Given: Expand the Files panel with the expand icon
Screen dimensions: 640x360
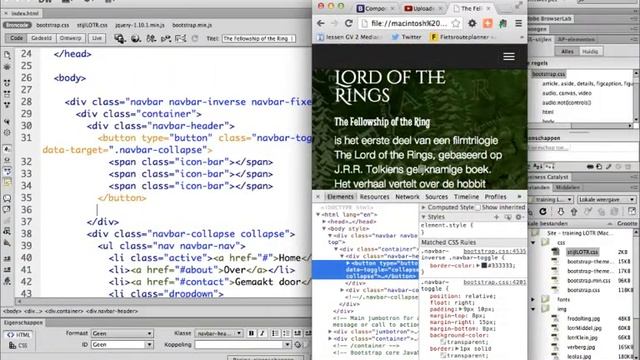Looking at the screenshot, I should pos(632,211).
